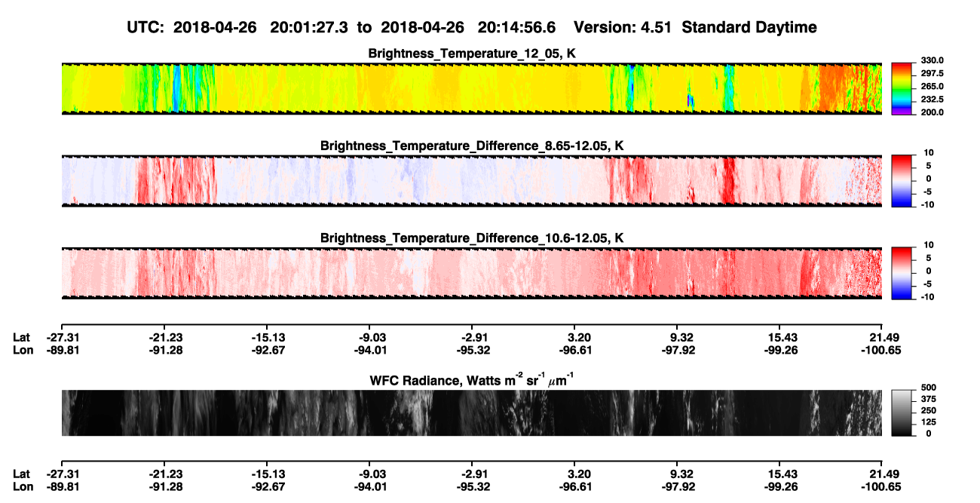Select the 'WFC Radiance, Watts m-2 sr-1 µm-1' title

[x=472, y=379]
